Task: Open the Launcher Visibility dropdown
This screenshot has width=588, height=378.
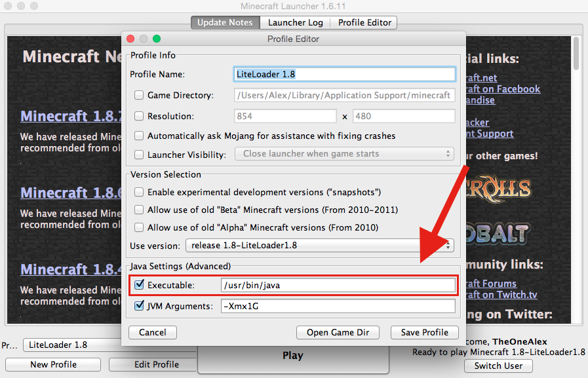Action: 344,153
